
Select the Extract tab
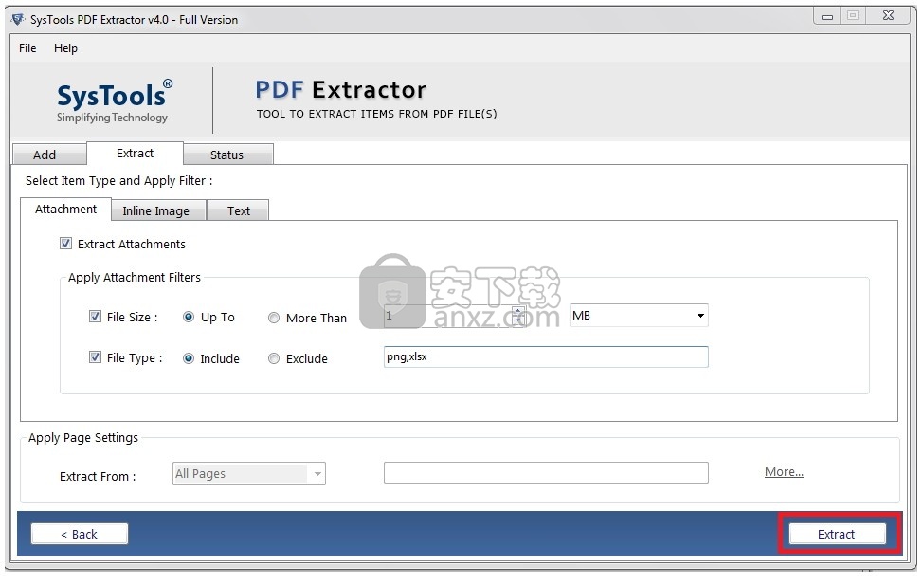135,154
